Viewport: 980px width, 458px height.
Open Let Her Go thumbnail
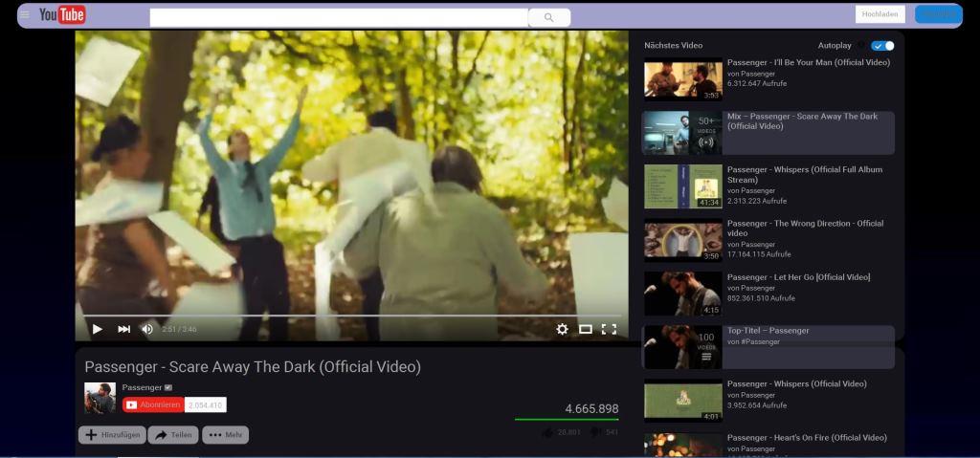pyautogui.click(x=683, y=294)
